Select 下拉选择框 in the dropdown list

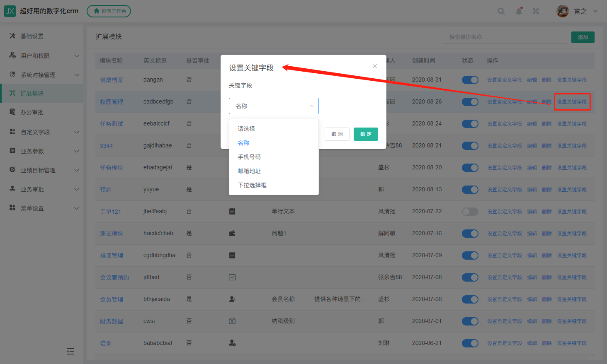pos(274,185)
